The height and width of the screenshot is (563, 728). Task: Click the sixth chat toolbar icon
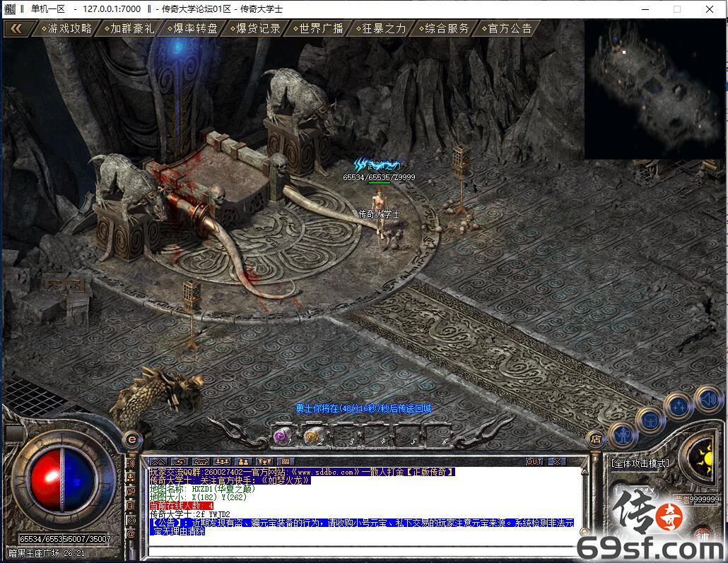264,462
